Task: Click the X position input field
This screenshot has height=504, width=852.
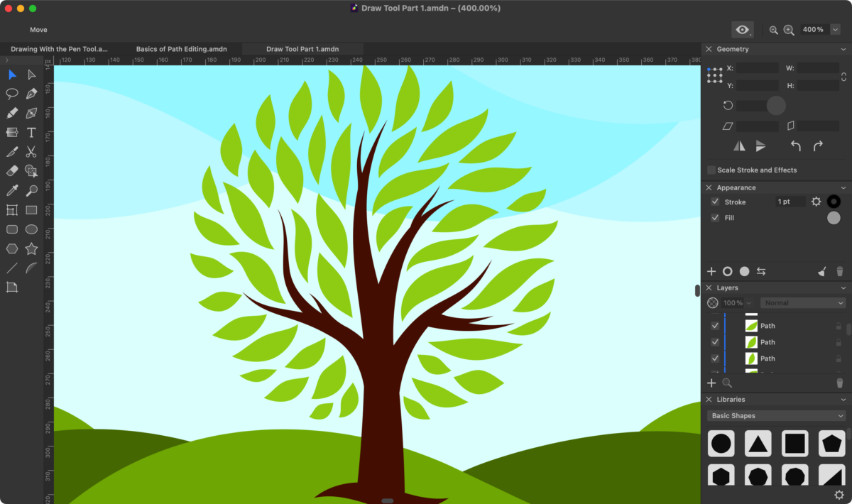Action: point(758,68)
